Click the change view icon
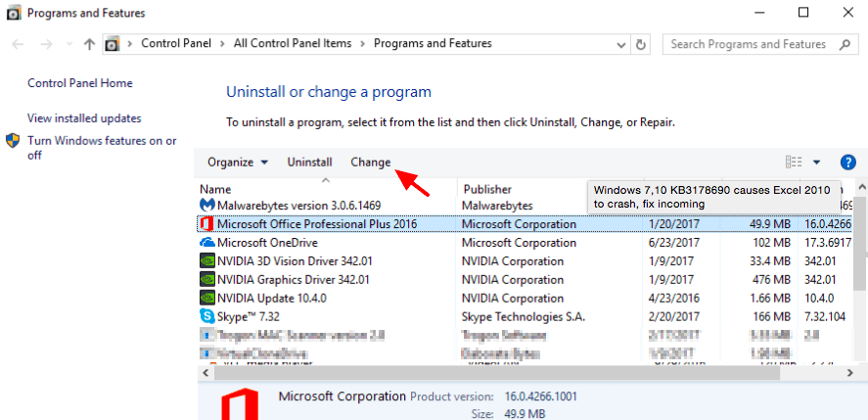Screen dimensions: 868x420 click(x=794, y=162)
